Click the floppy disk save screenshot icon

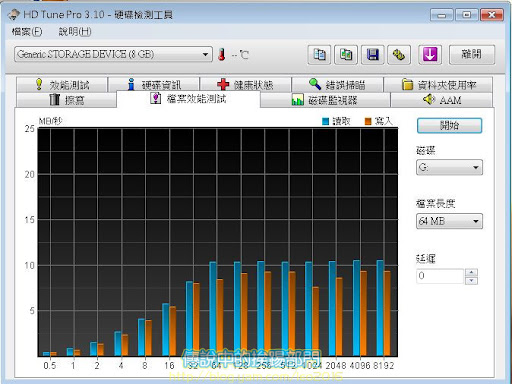[x=372, y=54]
